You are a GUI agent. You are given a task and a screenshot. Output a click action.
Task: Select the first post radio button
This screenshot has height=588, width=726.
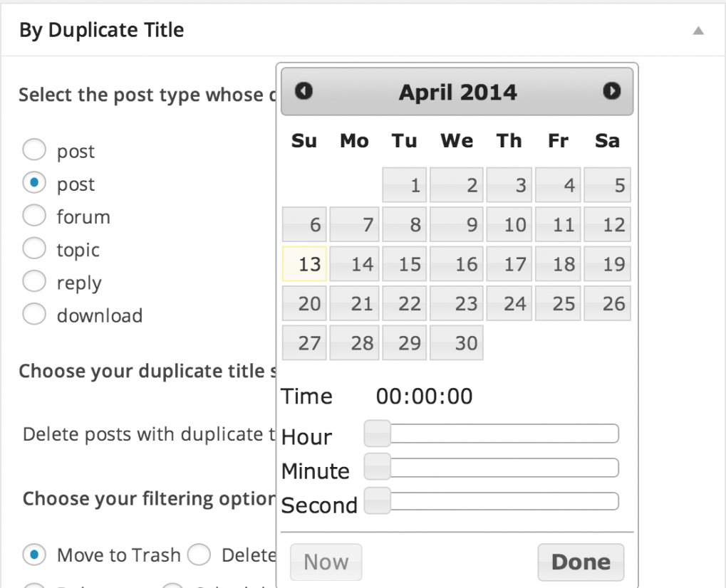pos(33,149)
